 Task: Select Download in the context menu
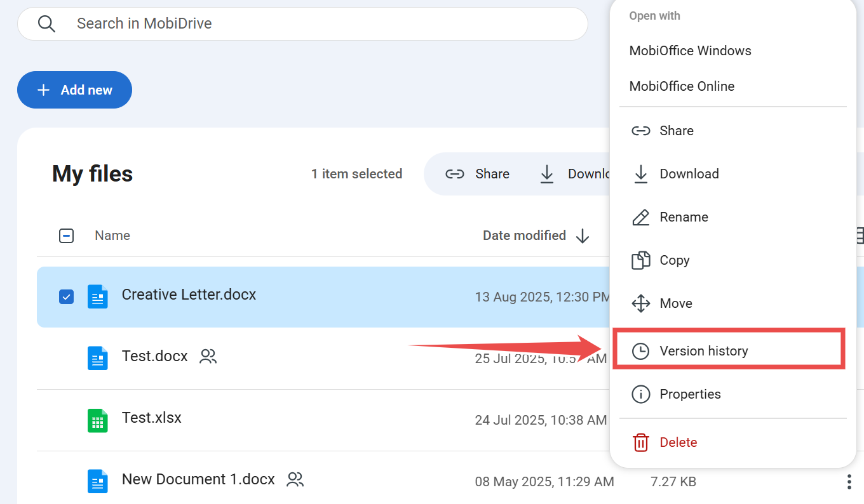coord(733,174)
